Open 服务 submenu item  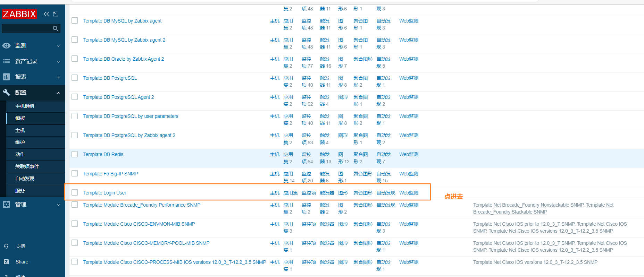pyautogui.click(x=36, y=191)
